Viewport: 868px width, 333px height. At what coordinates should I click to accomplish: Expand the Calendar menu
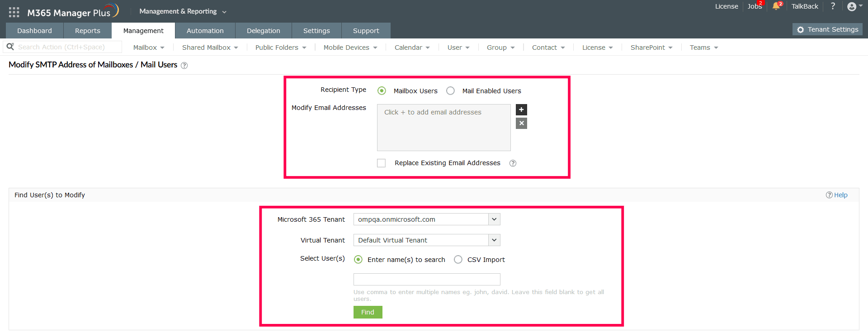412,48
